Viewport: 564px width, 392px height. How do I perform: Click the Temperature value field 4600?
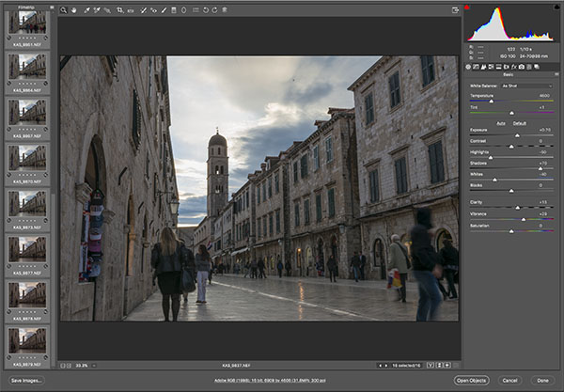click(x=544, y=96)
